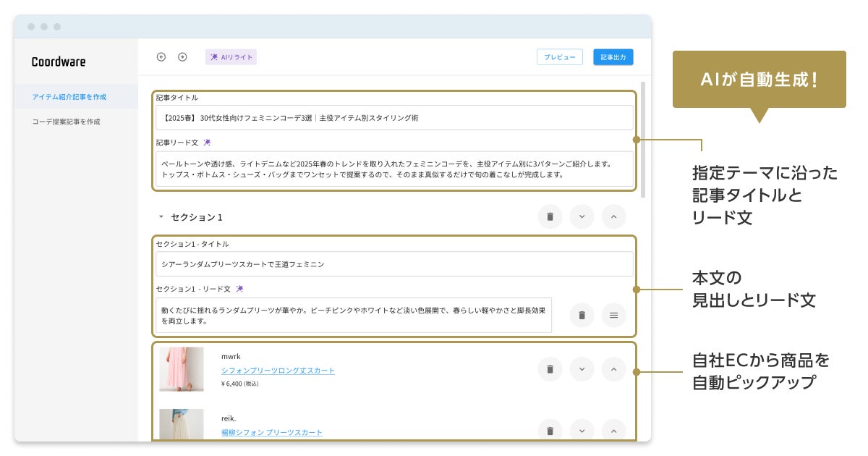
Task: Delete the section lead text with trash icon
Action: click(582, 315)
